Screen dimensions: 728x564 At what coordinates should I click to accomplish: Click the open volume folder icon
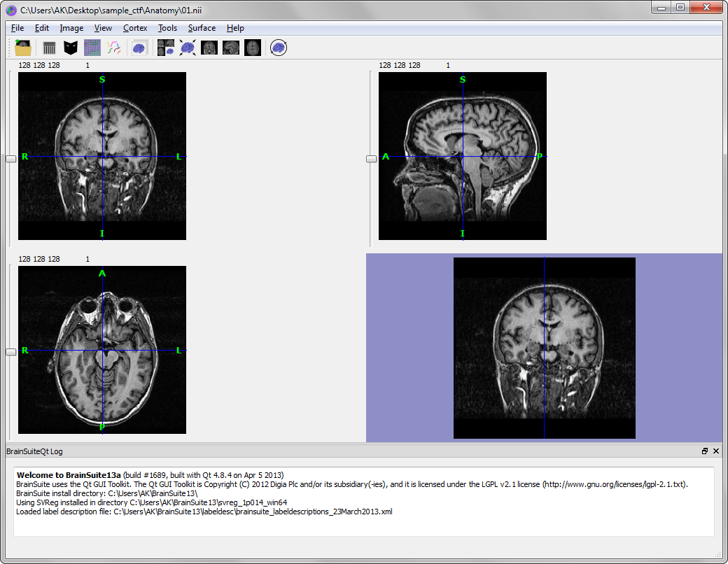coord(23,48)
